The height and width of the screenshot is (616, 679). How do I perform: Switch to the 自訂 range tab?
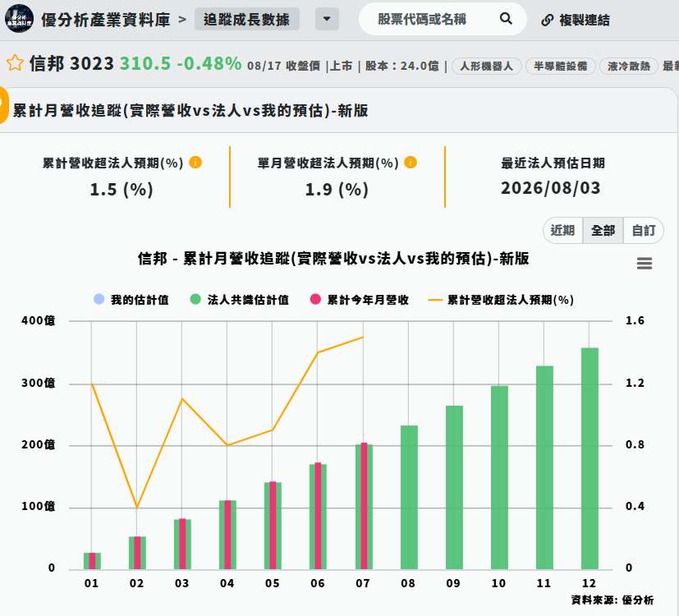(x=644, y=231)
